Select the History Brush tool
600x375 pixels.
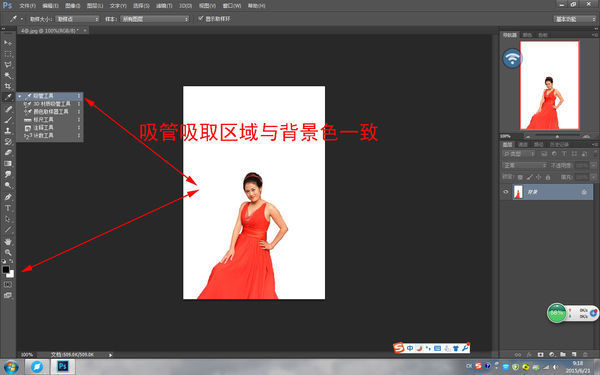(x=8, y=142)
